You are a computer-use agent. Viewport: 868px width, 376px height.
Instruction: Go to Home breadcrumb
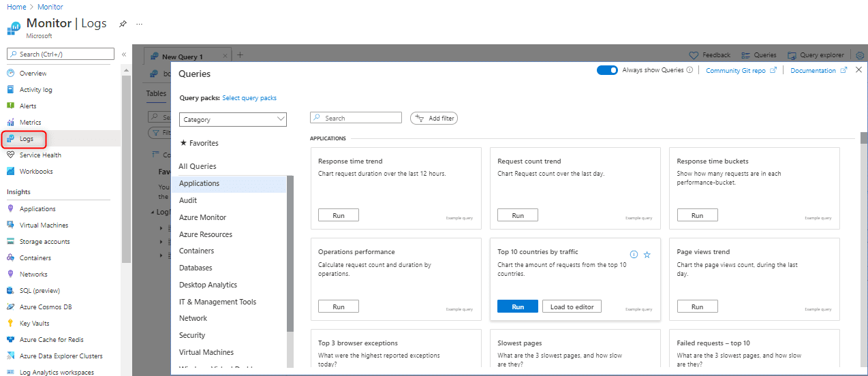click(16, 7)
